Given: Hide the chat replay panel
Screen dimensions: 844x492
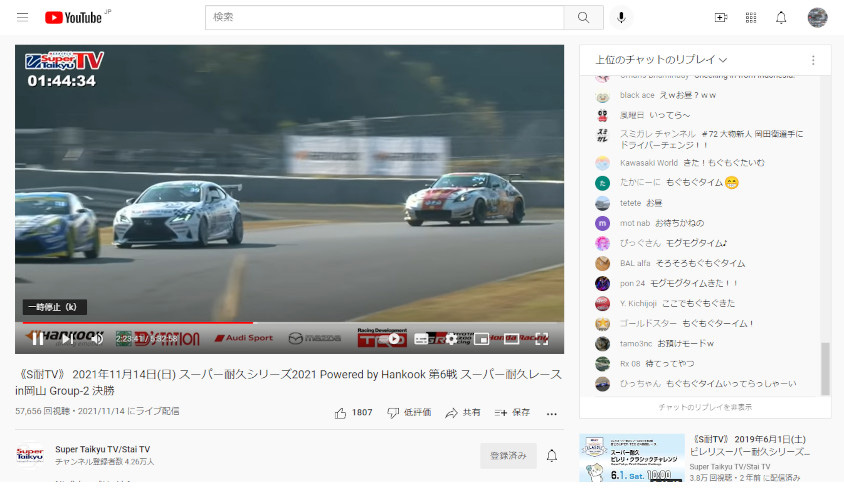Looking at the screenshot, I should click(x=705, y=407).
